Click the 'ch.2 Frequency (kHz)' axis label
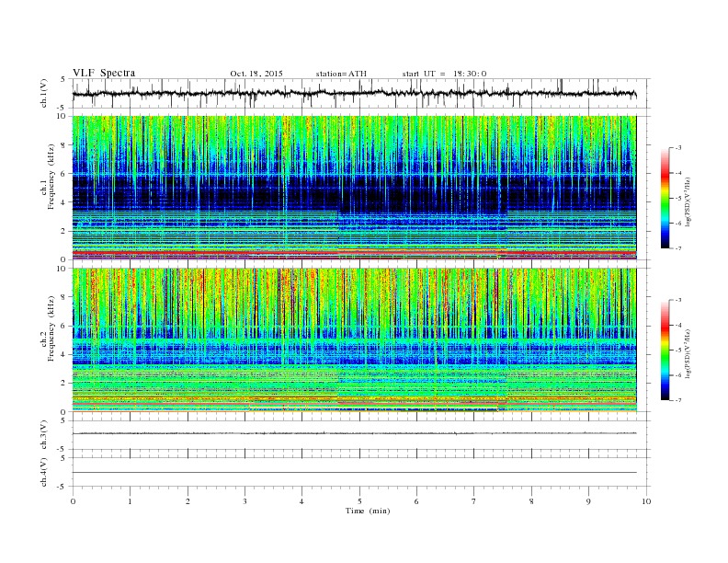 tap(48, 327)
